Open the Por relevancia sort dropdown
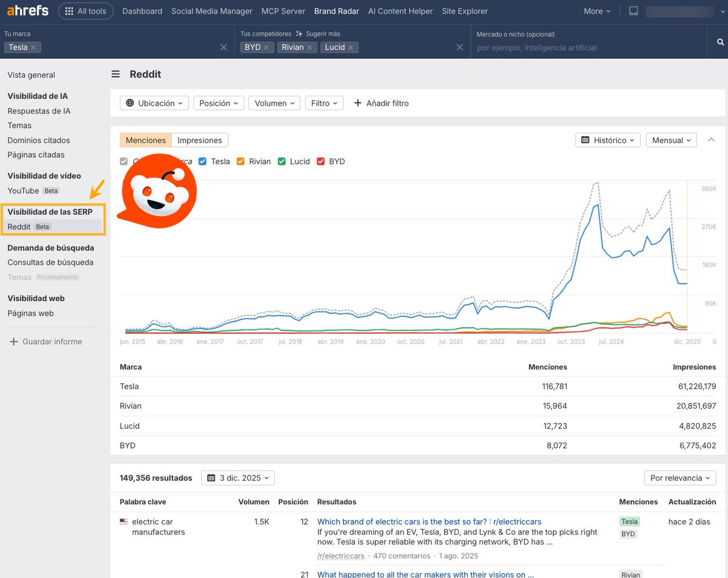The width and height of the screenshot is (728, 578). 680,478
